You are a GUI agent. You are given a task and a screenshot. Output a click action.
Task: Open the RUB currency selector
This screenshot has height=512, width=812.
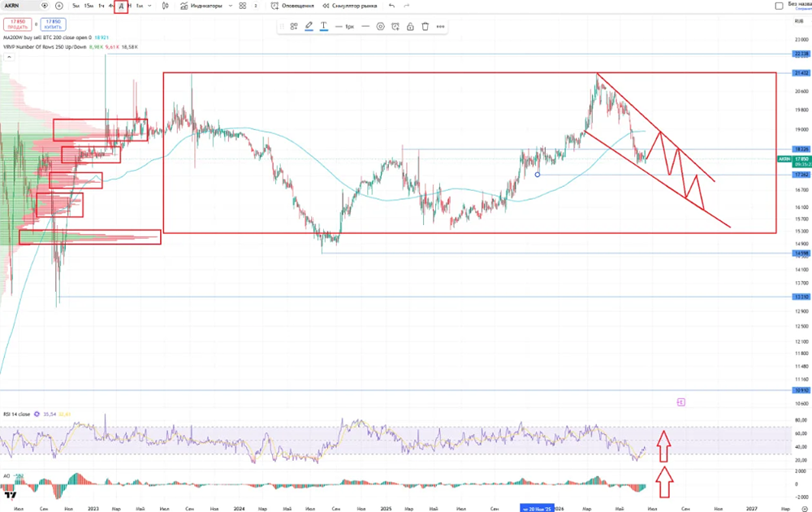coord(798,21)
